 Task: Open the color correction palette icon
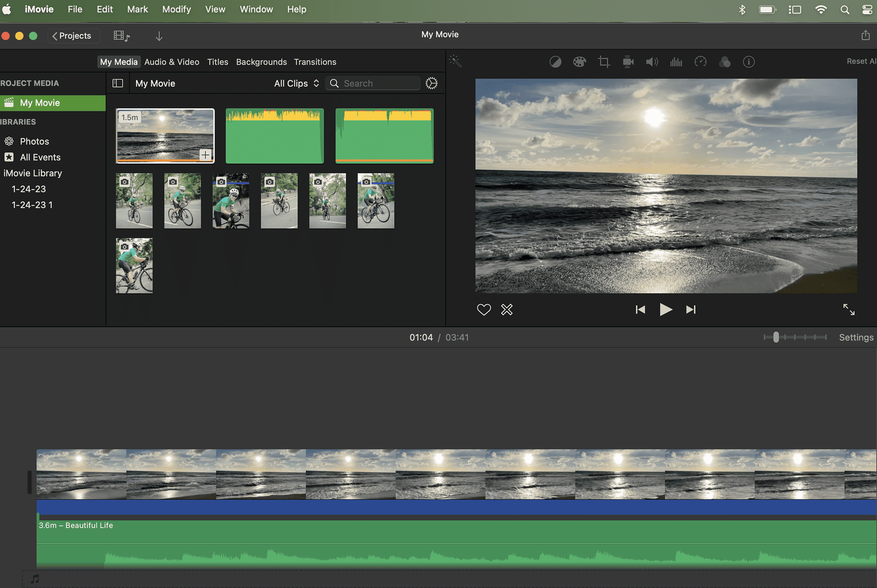click(579, 62)
